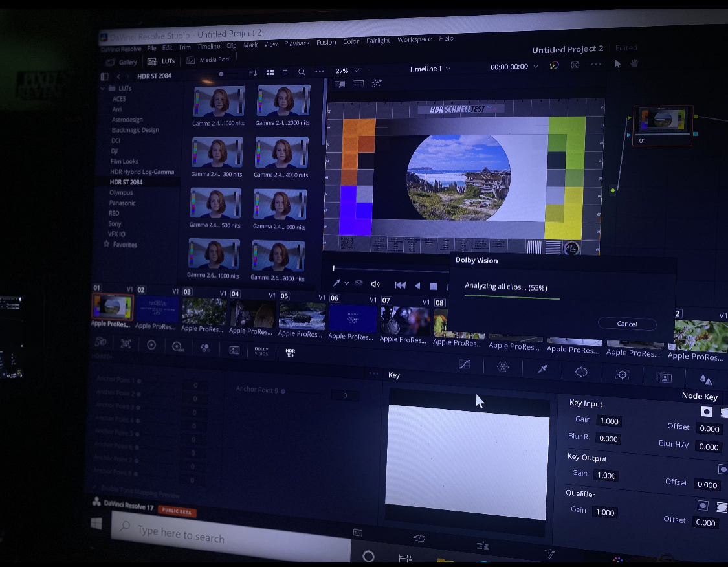Collapse the LUTs root folder chevron
The image size is (728, 567).
pyautogui.click(x=103, y=88)
